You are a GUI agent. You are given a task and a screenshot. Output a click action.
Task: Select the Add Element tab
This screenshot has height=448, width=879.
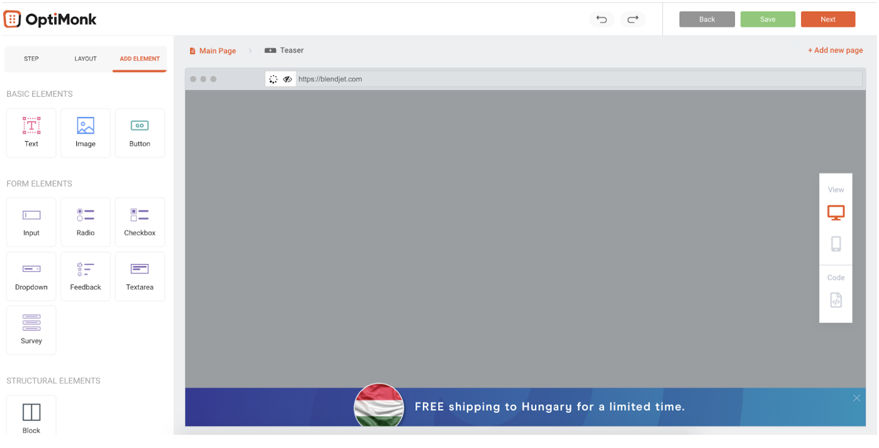140,58
